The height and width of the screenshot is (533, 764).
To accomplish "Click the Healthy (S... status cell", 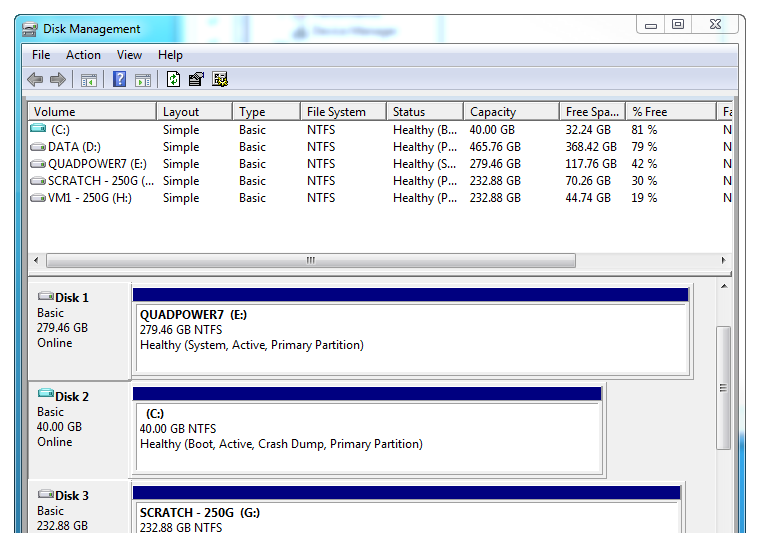I will point(425,164).
